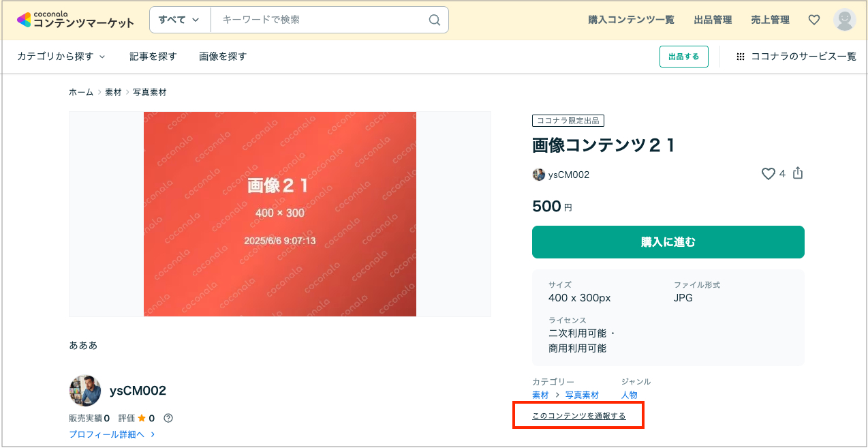Select 画像を探す in the navigation
Screen dimensions: 868x448
tap(222, 57)
